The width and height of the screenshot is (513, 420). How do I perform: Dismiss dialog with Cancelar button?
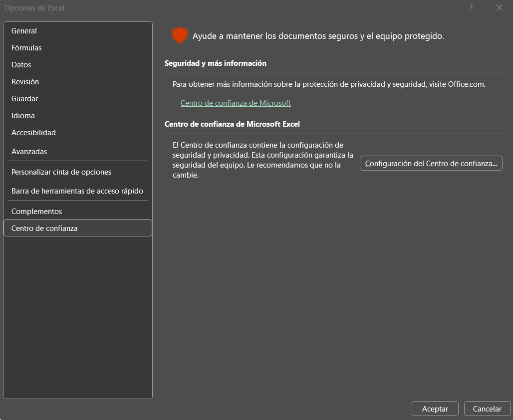click(487, 409)
